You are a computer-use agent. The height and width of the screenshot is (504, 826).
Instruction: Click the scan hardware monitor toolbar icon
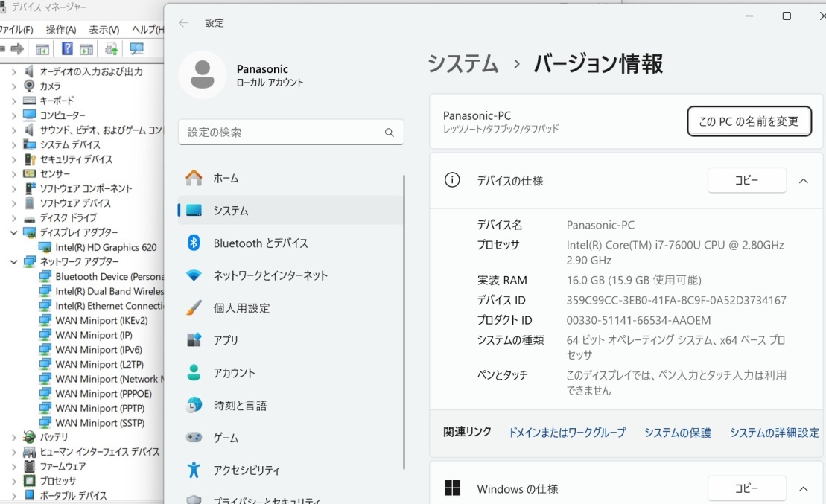pos(136,49)
